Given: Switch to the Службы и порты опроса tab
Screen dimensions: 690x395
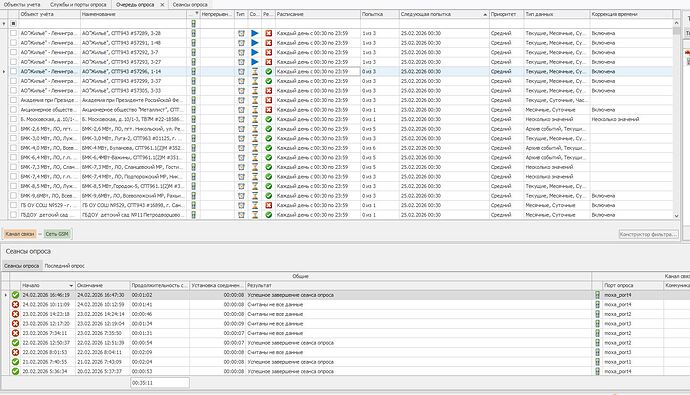Looking at the screenshot, I should (x=78, y=4).
